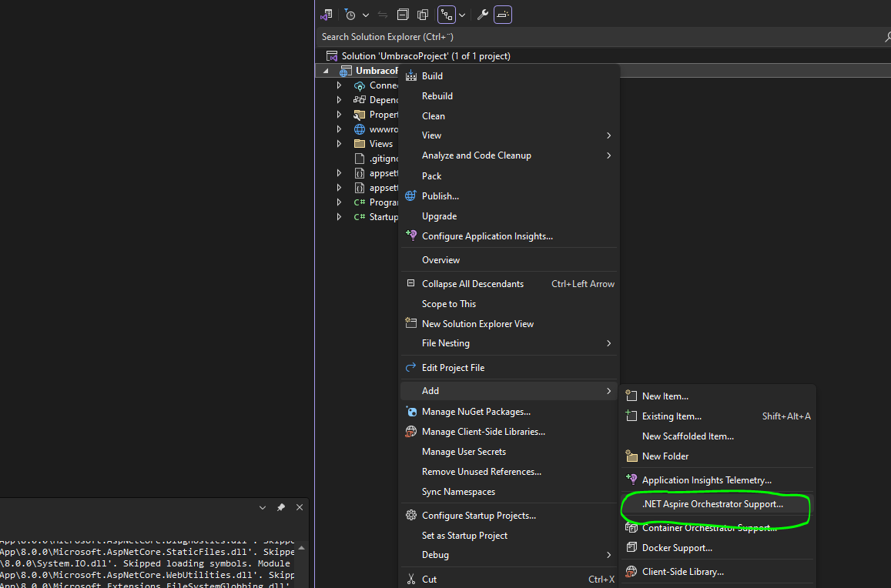Viewport: 891px width, 588px height.
Task: Click the Switch Views icon in Solution Explorer toolbar
Action: [x=327, y=15]
